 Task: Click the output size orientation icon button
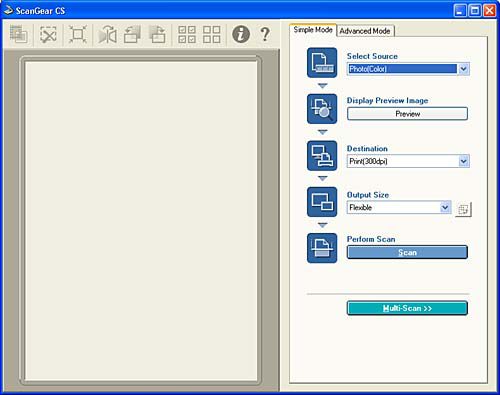point(463,209)
